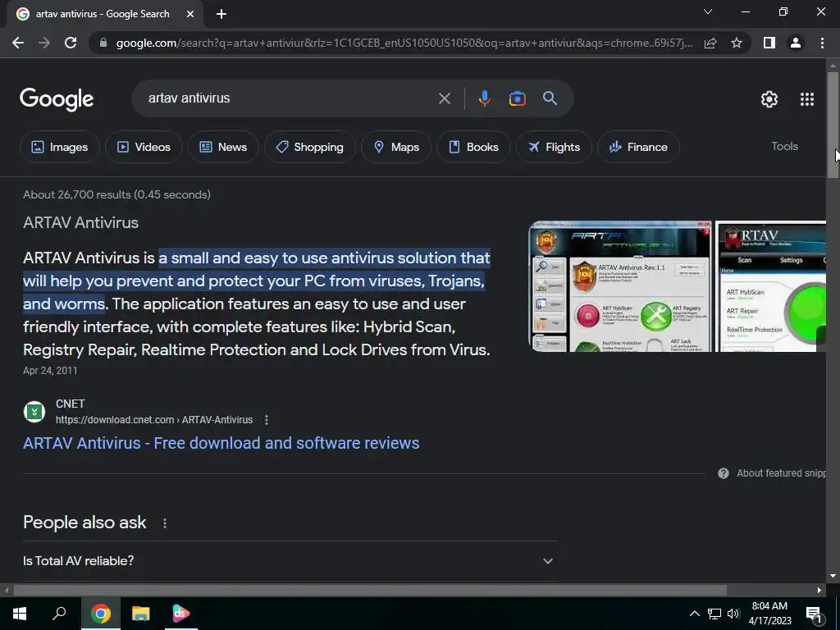840x630 pixels.
Task: Open Windows taskbar search
Action: pyautogui.click(x=59, y=614)
